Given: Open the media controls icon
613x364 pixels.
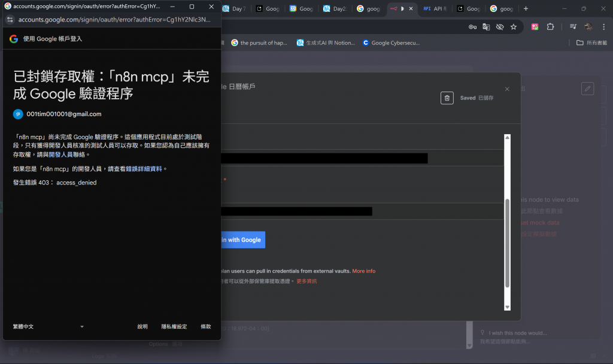Looking at the screenshot, I should click(573, 26).
